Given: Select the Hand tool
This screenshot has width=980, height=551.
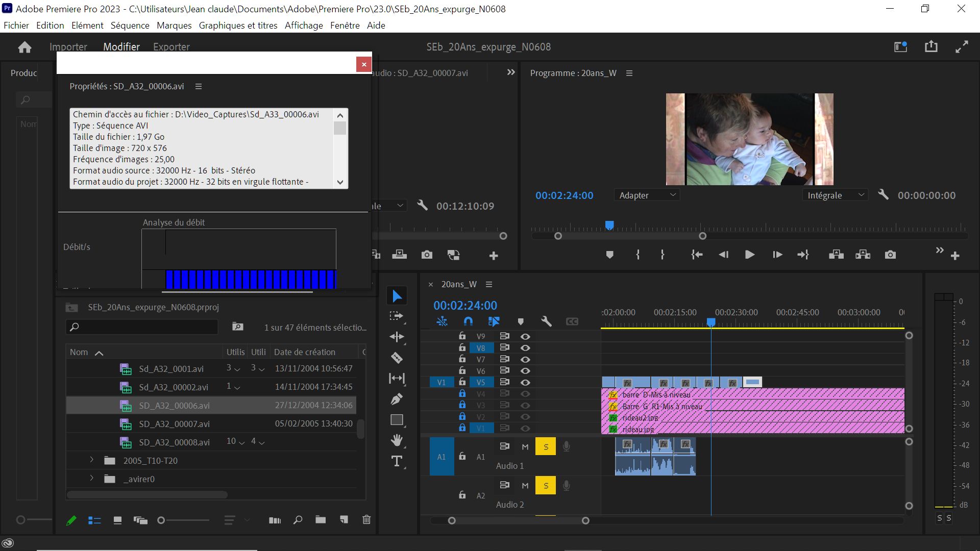Looking at the screenshot, I should (397, 440).
